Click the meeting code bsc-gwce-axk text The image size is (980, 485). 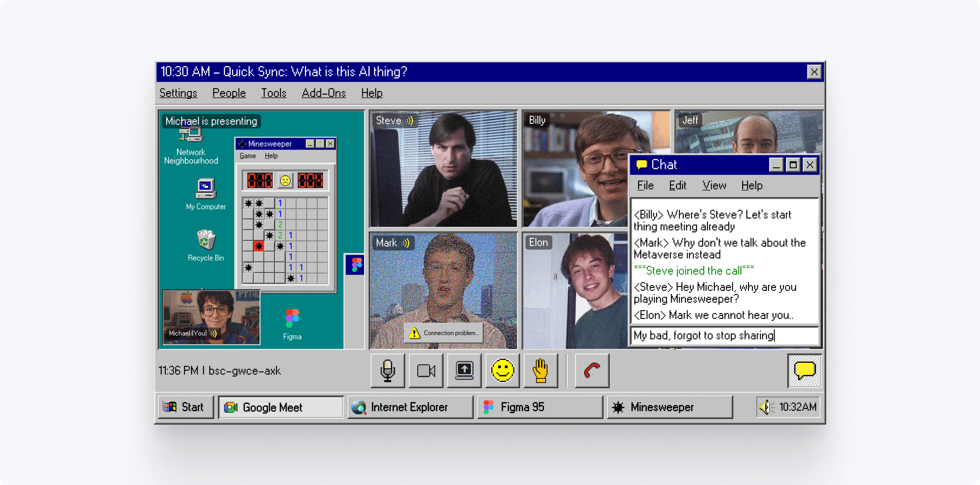click(245, 371)
